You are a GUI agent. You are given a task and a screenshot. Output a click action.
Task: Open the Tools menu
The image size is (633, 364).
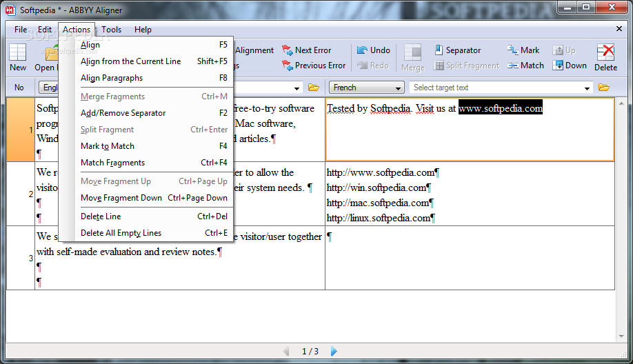tap(112, 30)
